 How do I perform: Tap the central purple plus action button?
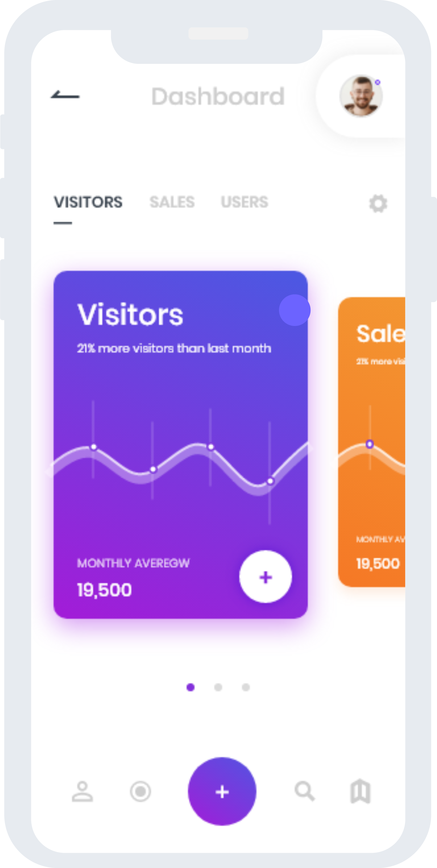[221, 792]
